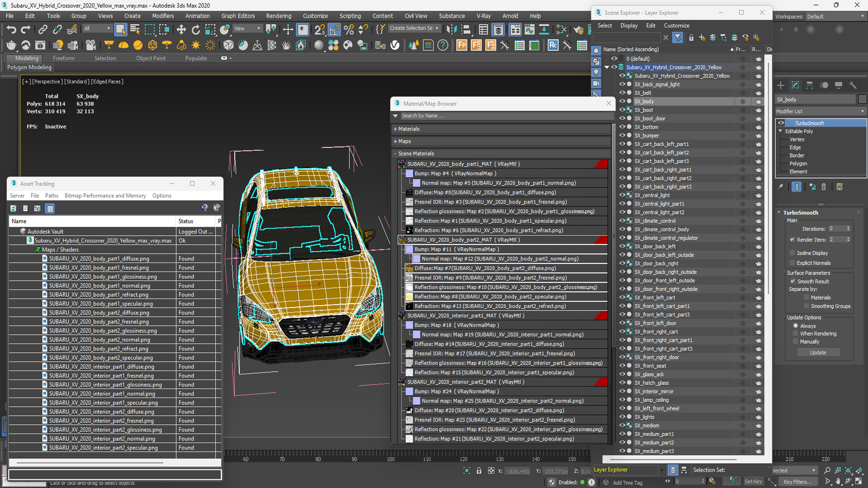This screenshot has height=488, width=868.
Task: Hide the SX_belt object via eye icon
Action: pyautogui.click(x=622, y=93)
